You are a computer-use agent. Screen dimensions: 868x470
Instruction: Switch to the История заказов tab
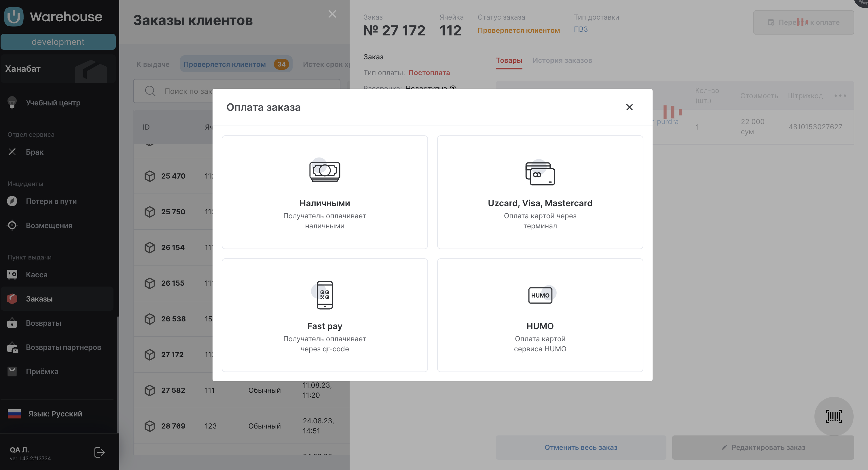pos(562,60)
